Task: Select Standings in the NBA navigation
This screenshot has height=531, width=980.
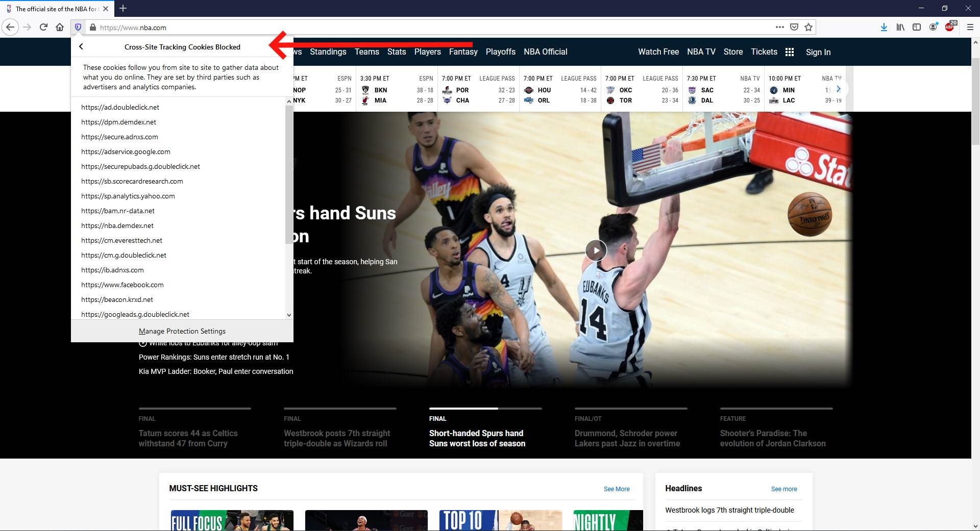Action: [x=328, y=52]
